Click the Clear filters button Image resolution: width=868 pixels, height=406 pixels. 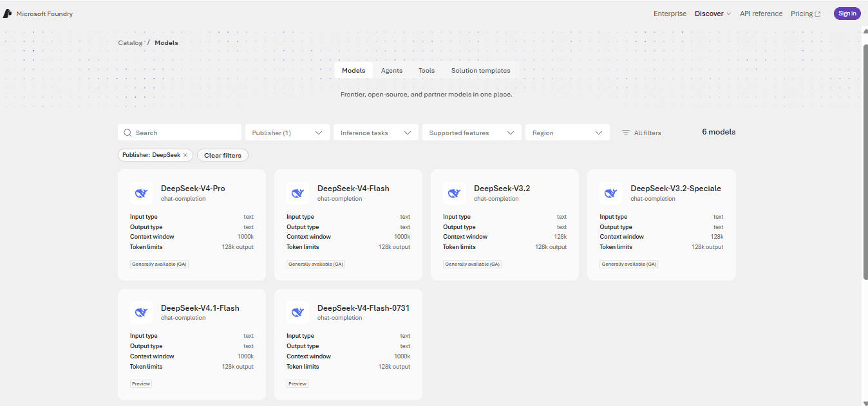(x=223, y=155)
